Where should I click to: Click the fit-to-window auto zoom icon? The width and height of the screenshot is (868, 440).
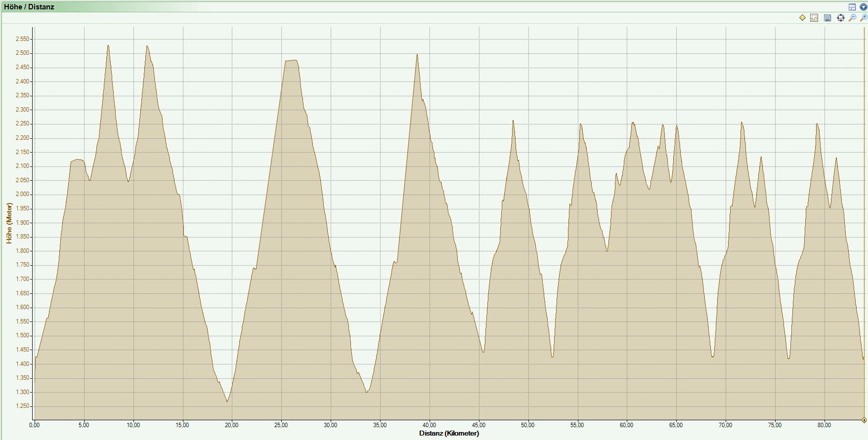click(840, 18)
